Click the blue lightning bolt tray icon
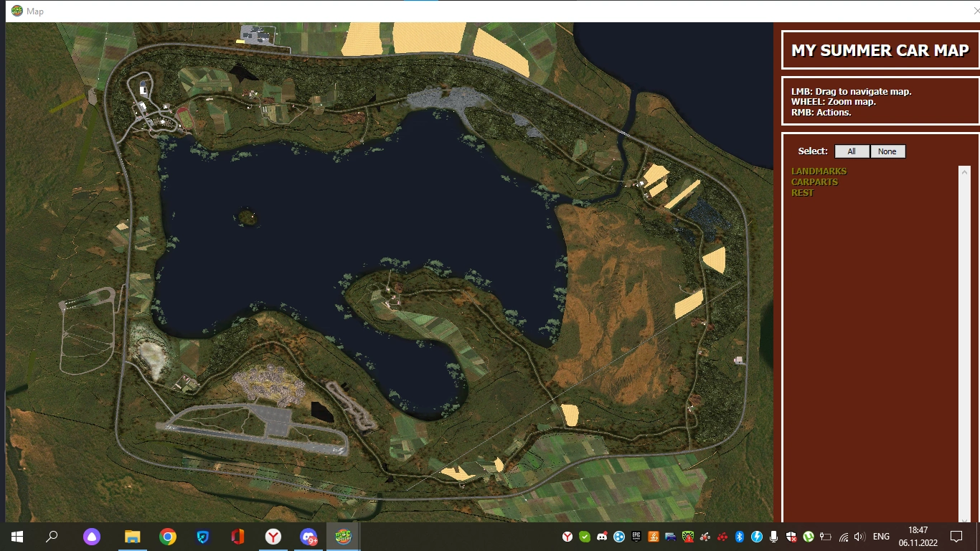 [757, 537]
